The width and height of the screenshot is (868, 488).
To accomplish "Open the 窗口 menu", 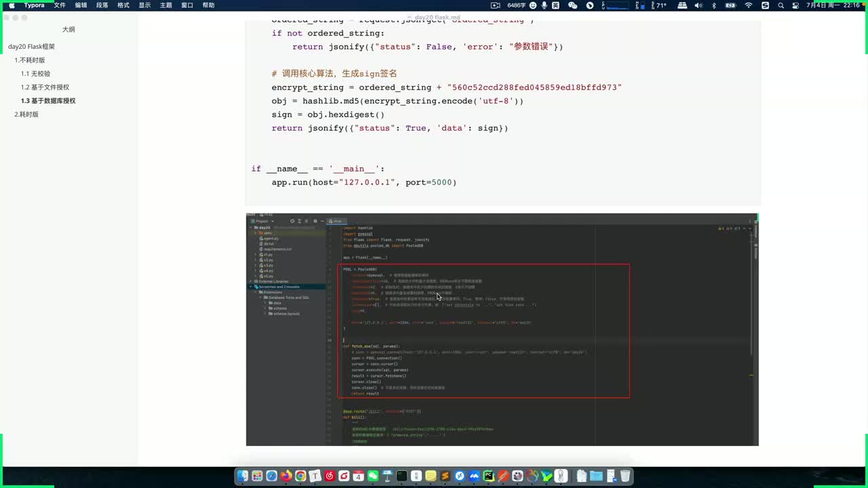I will point(187,5).
